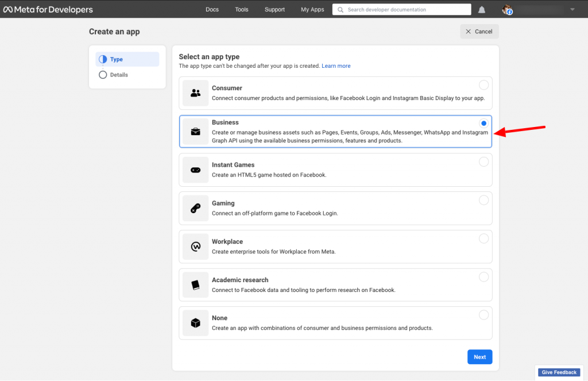Open the My Apps menu
Viewport: 588px width, 381px height.
[312, 10]
